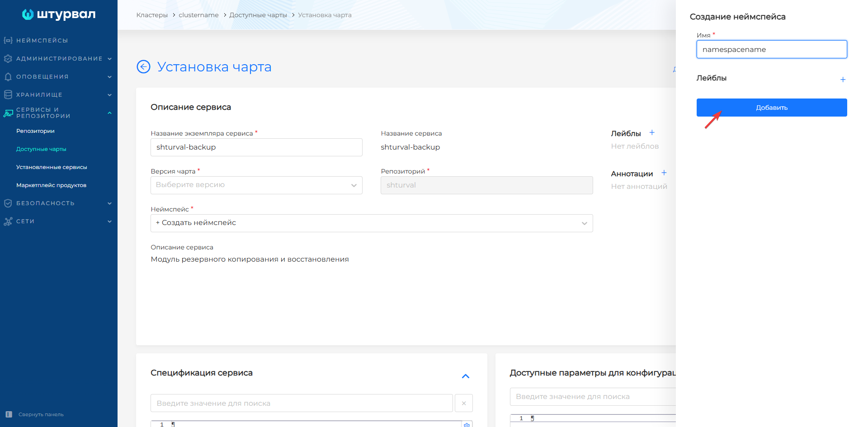The width and height of the screenshot is (868, 427).
Task: Clear the specification search with the × button
Action: (x=463, y=403)
